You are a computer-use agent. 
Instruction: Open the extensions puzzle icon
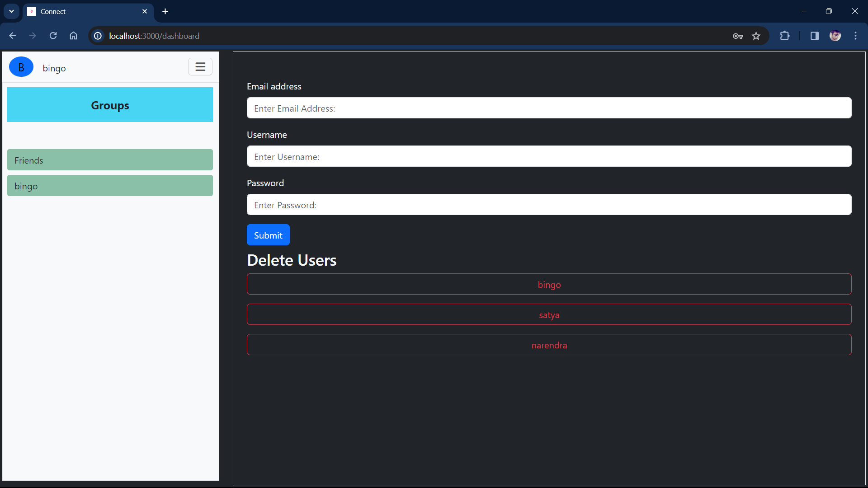(x=785, y=36)
